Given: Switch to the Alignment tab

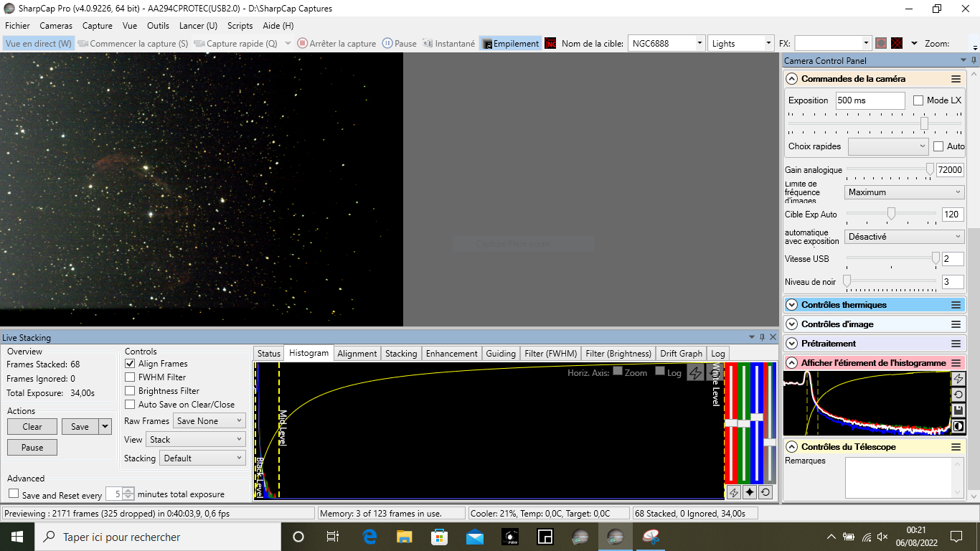Looking at the screenshot, I should pos(357,354).
